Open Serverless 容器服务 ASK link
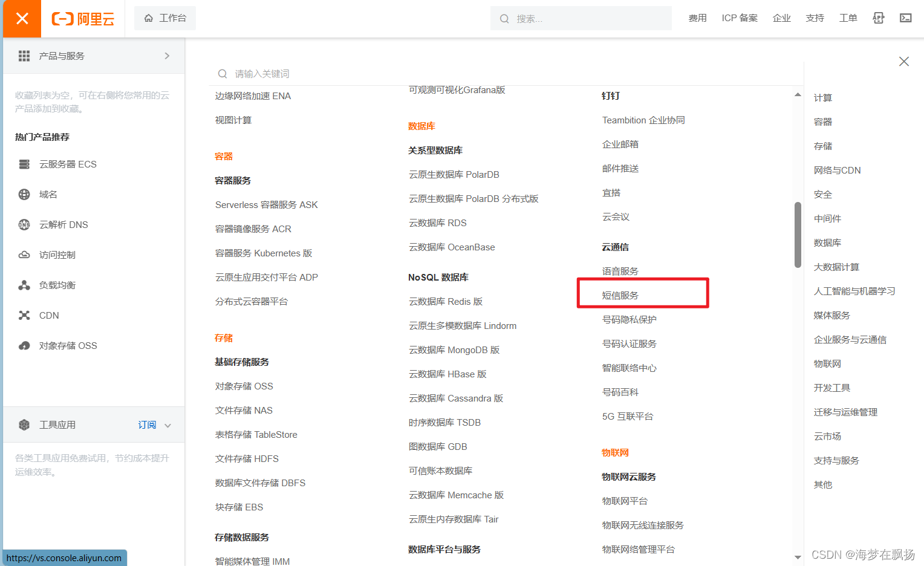 267,204
